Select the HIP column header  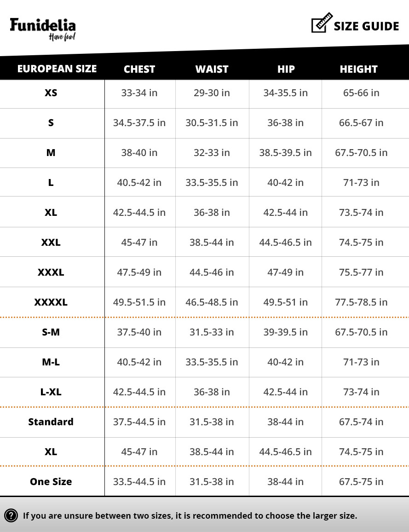pos(286,69)
